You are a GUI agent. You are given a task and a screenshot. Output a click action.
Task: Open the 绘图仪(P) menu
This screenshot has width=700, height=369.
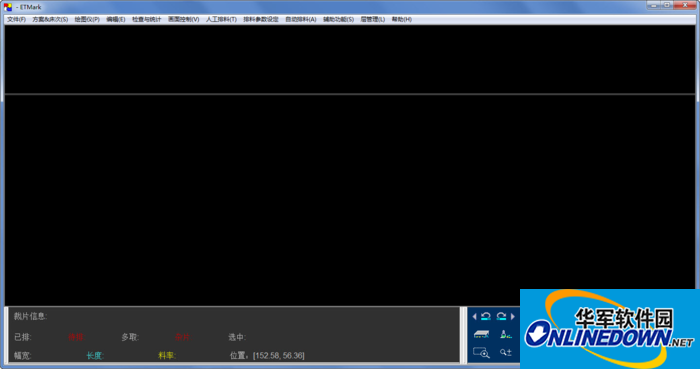pos(87,20)
